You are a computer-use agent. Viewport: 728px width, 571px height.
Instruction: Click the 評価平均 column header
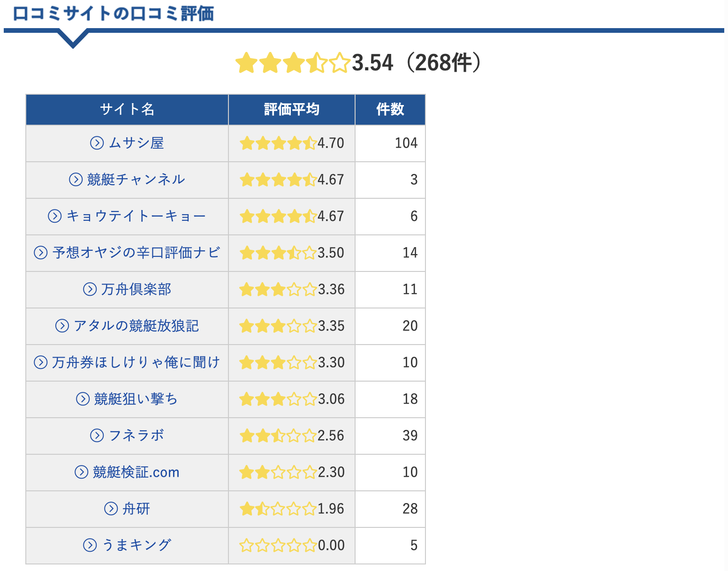coord(291,110)
